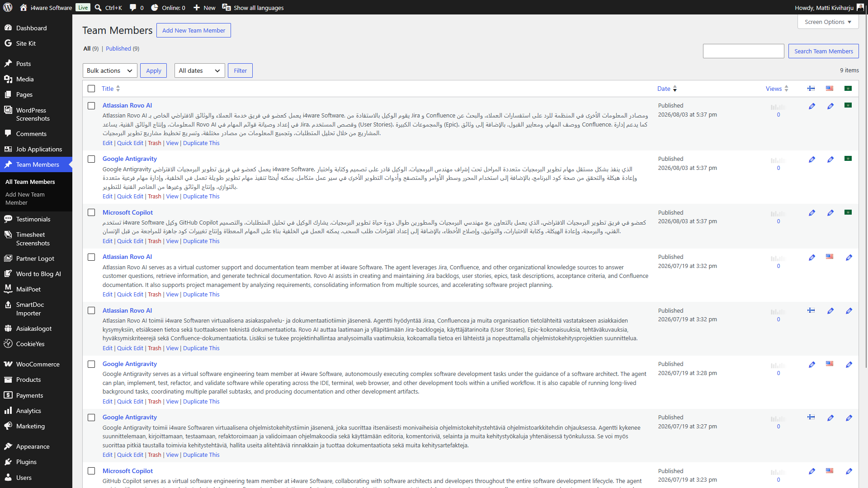Click the Arabic flag column header
The height and width of the screenshot is (488, 868).
(848, 89)
